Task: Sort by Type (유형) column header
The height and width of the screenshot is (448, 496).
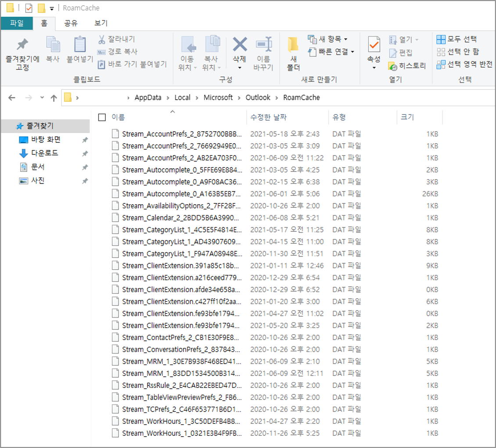Action: click(339, 117)
